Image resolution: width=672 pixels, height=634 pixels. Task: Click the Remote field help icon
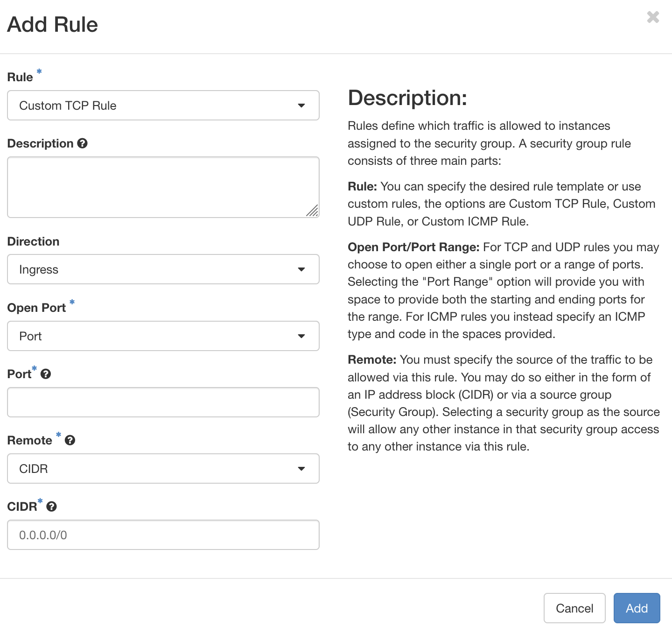click(70, 440)
